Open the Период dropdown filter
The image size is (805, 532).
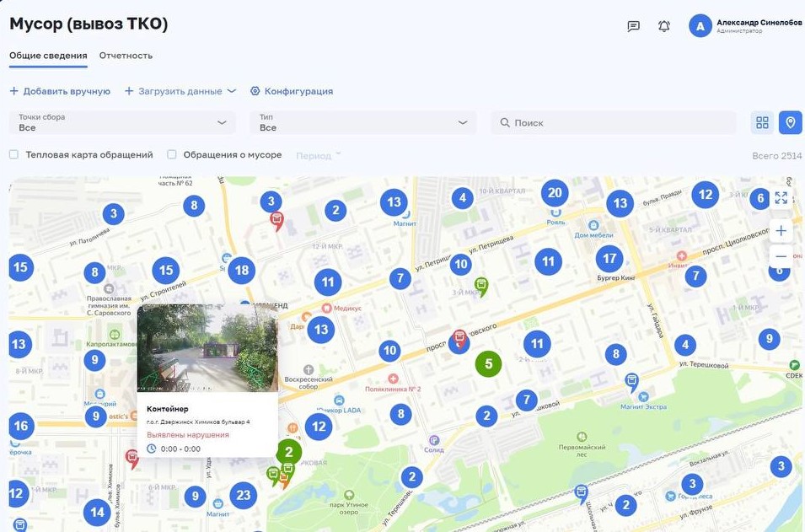[x=318, y=155]
